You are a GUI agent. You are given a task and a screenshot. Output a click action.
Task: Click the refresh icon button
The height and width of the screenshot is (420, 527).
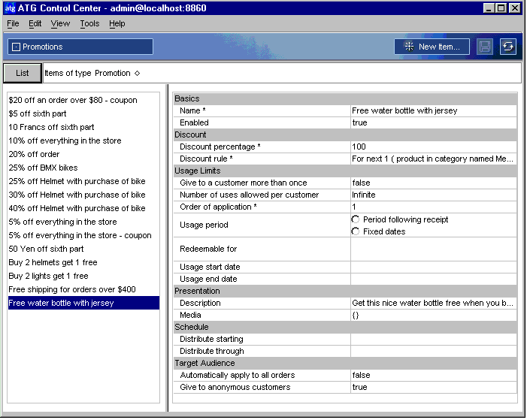[508, 47]
